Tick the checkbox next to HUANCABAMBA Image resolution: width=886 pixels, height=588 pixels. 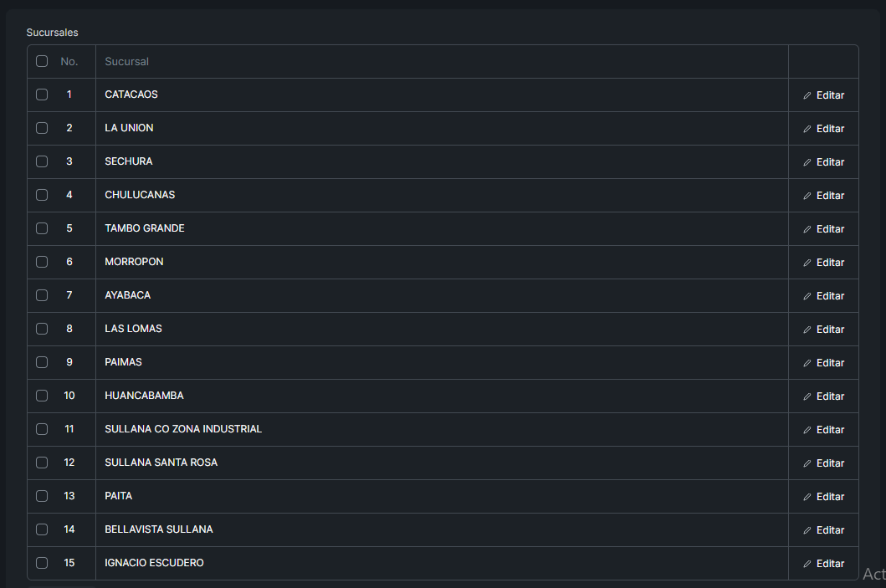[42, 396]
